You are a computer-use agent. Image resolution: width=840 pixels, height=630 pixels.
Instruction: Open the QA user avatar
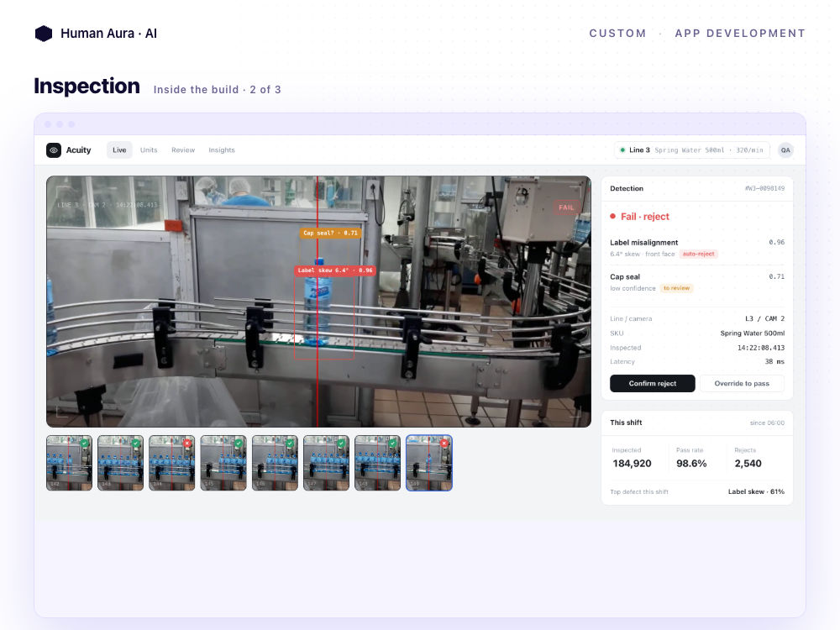[x=785, y=150]
